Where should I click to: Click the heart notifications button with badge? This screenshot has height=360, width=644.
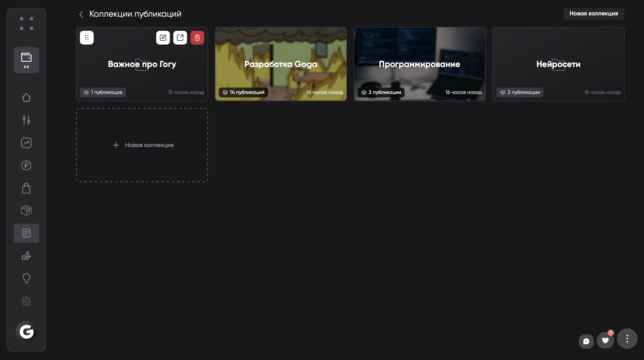605,341
